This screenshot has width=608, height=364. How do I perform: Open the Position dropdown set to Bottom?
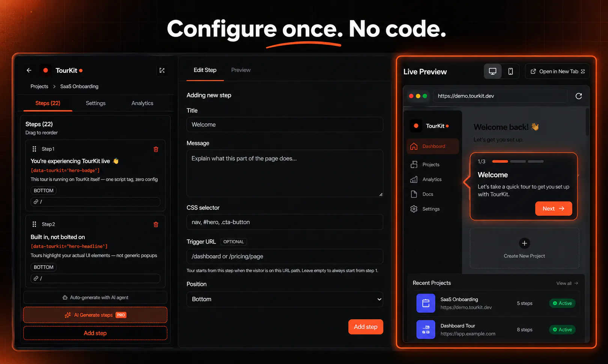pos(285,300)
